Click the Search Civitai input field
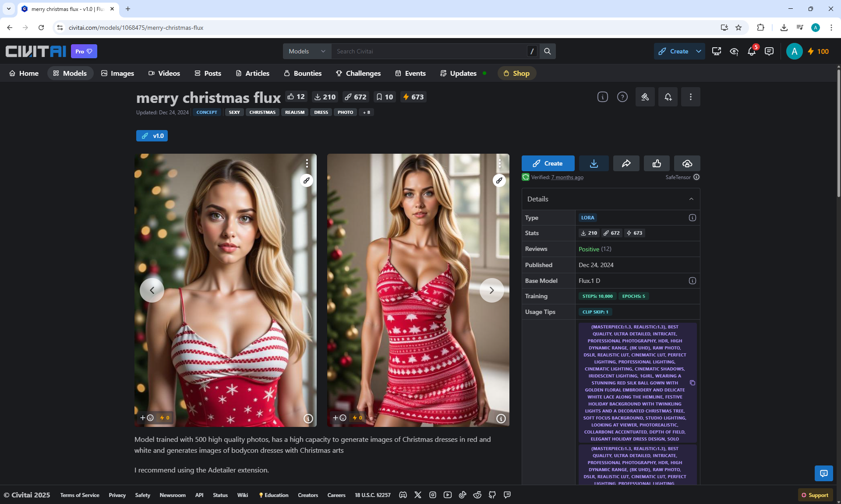The image size is (841, 504). [x=429, y=51]
